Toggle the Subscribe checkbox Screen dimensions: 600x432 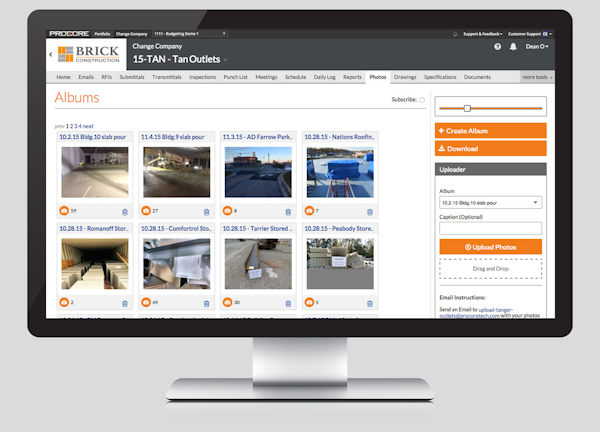point(422,100)
